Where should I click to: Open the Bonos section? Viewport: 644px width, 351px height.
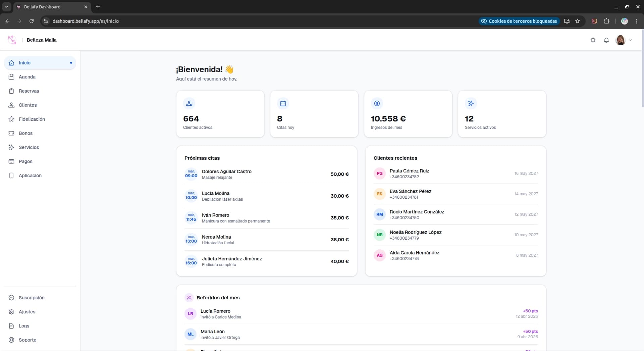click(25, 133)
